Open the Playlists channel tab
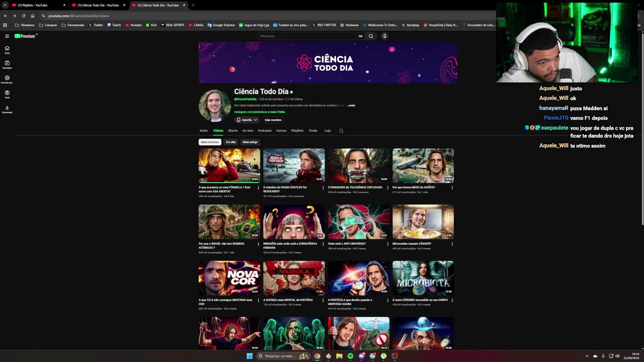Image resolution: width=644 pixels, height=362 pixels. point(297,131)
